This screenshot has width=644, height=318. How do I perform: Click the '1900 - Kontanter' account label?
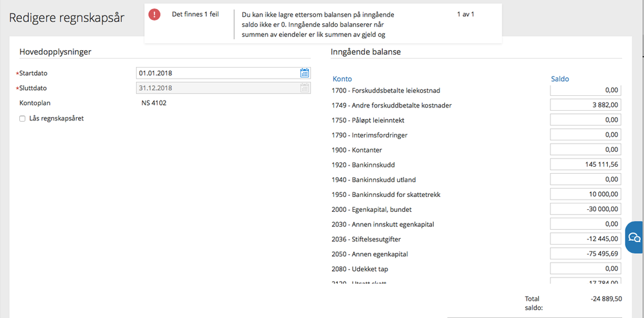tap(356, 150)
